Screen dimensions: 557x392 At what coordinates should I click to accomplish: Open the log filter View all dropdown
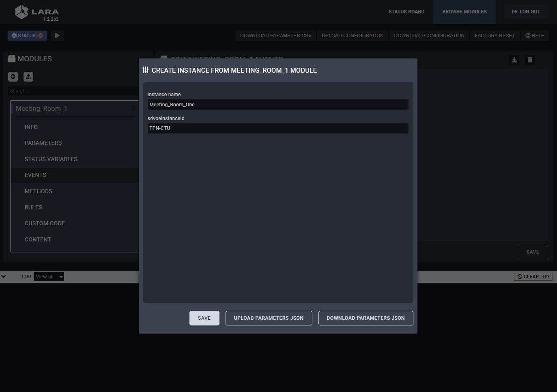click(49, 277)
